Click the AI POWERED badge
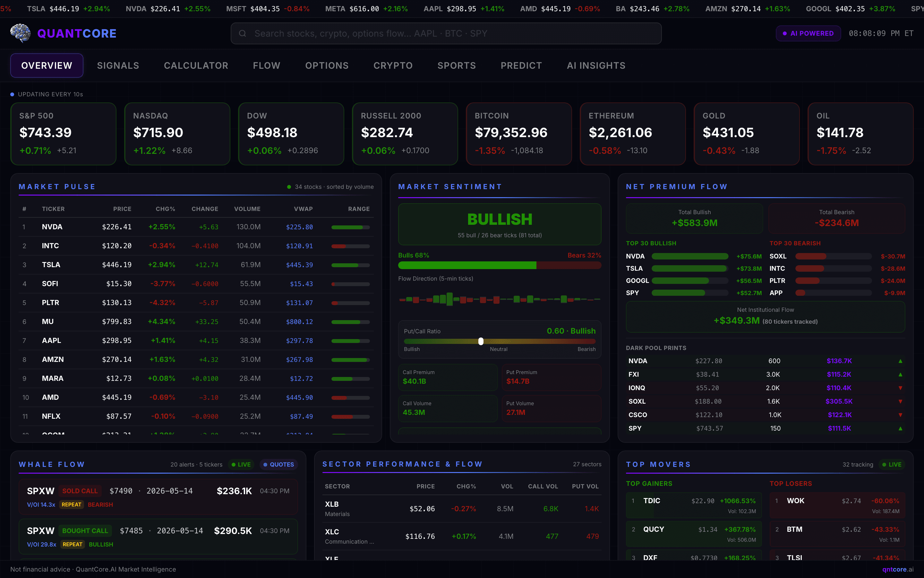 pos(808,33)
